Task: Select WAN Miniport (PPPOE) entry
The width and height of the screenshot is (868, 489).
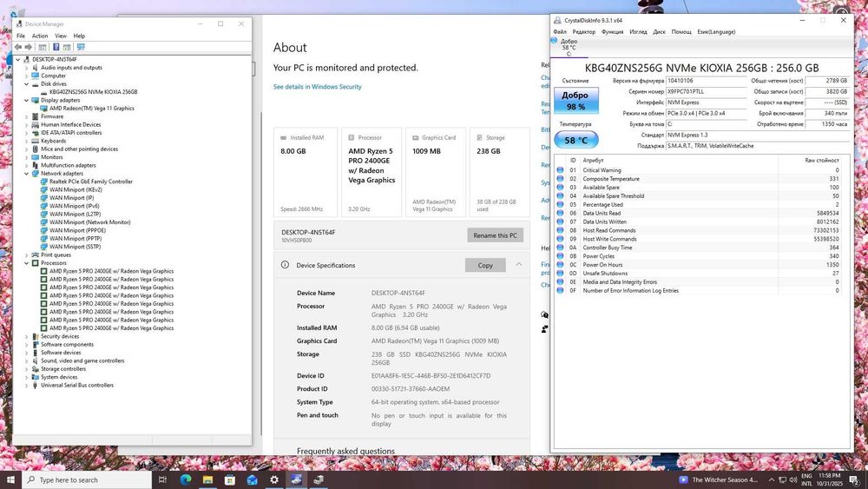Action: click(x=77, y=230)
